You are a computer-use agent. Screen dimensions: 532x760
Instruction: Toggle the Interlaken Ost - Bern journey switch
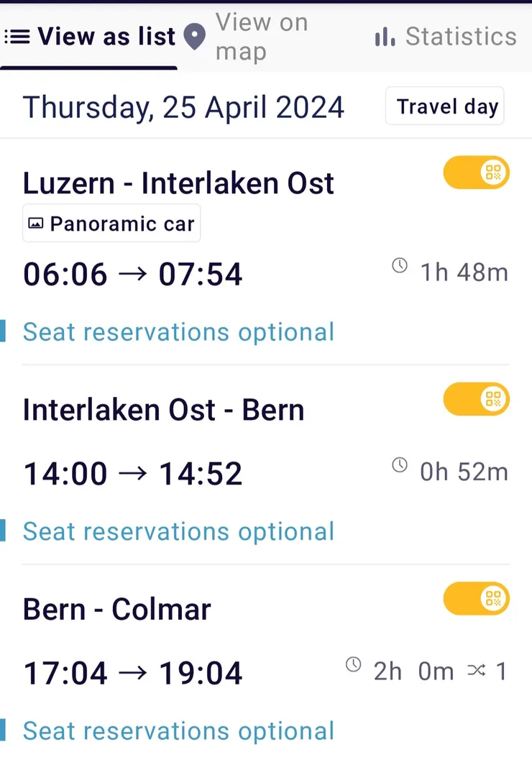[476, 399]
